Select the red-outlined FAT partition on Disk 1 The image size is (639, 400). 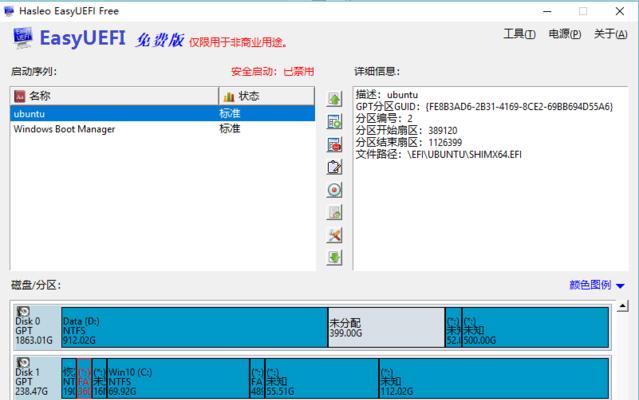click(x=84, y=378)
